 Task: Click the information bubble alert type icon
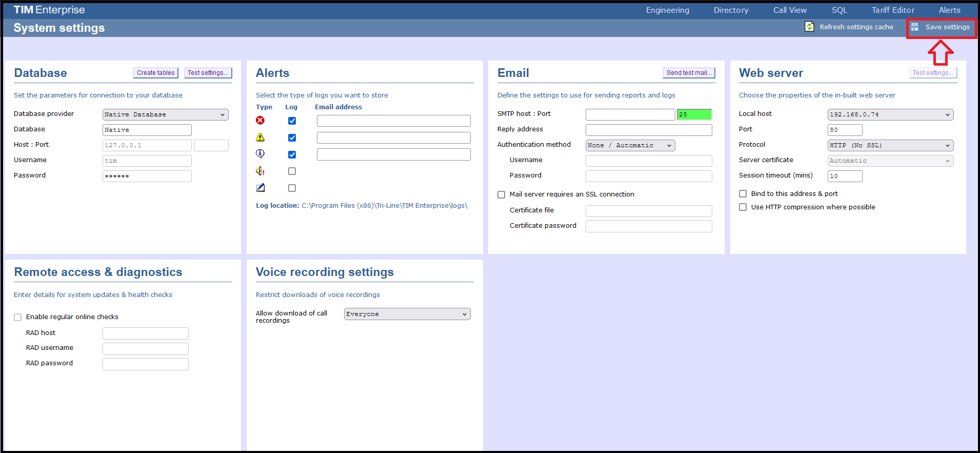coord(261,154)
